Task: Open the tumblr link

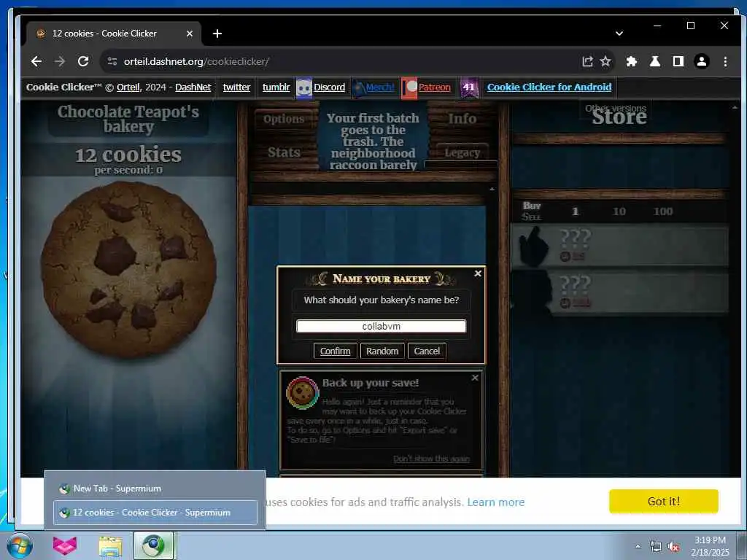Action: (276, 87)
